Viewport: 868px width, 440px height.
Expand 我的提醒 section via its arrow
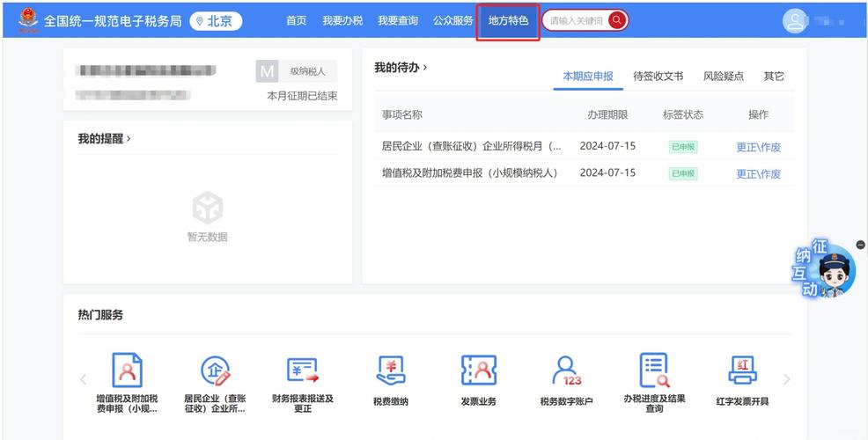tap(129, 138)
